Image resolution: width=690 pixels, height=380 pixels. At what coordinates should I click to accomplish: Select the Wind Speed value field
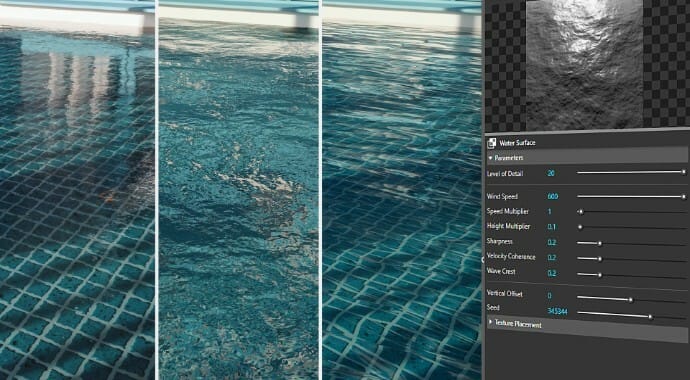(553, 197)
